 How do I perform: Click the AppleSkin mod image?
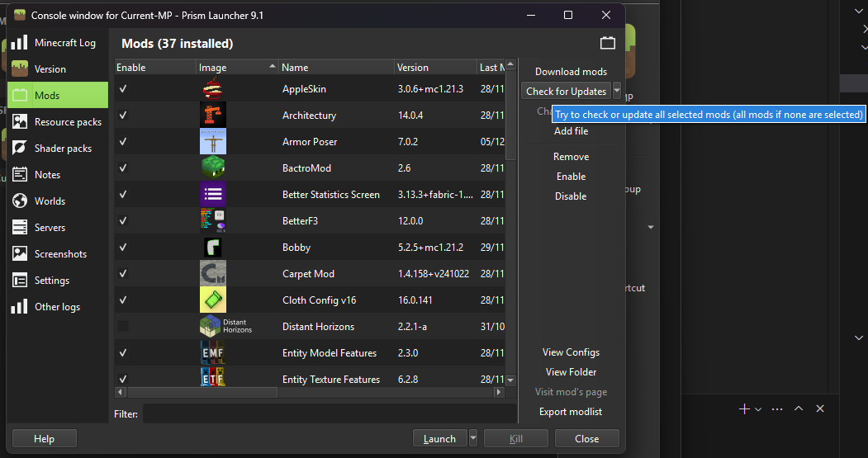213,89
